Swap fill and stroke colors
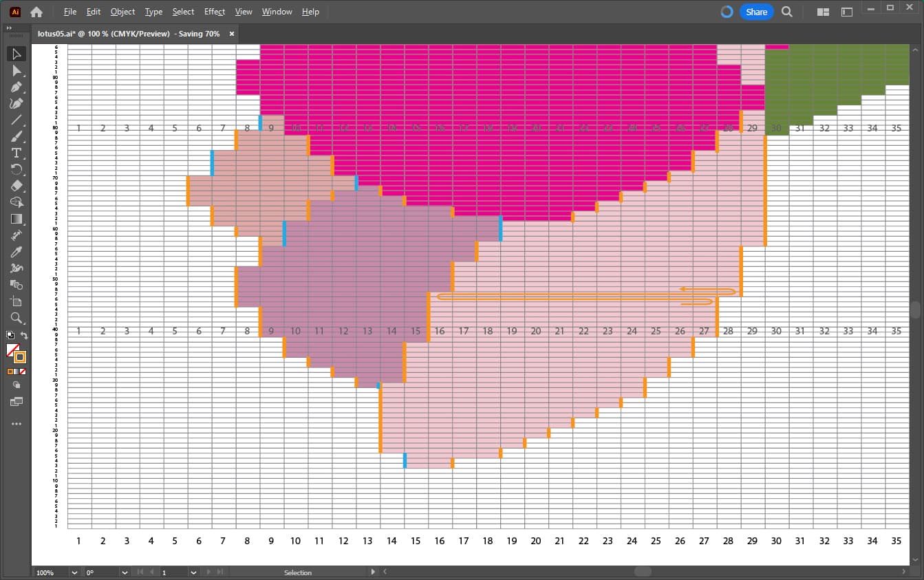Image resolution: width=924 pixels, height=580 pixels. coord(24,335)
